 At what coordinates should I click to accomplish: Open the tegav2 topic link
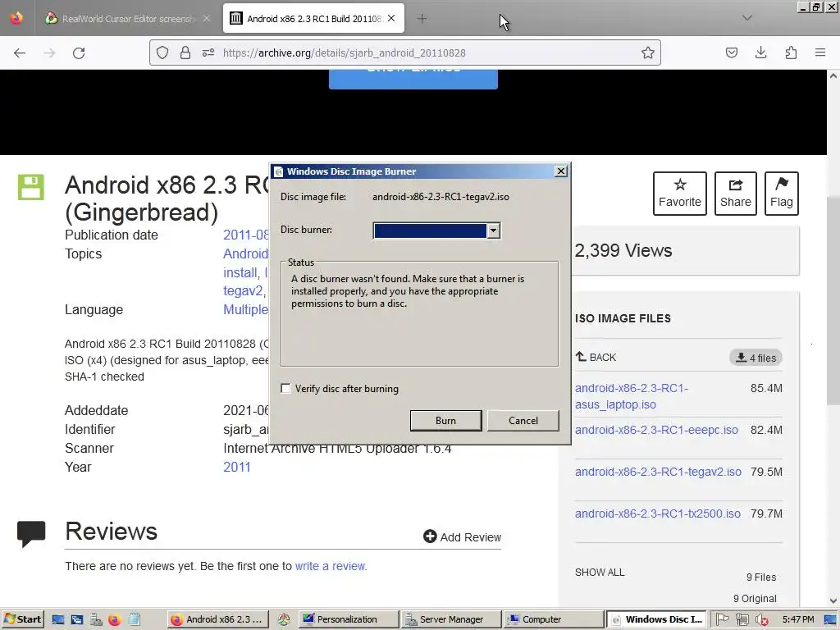click(x=243, y=291)
